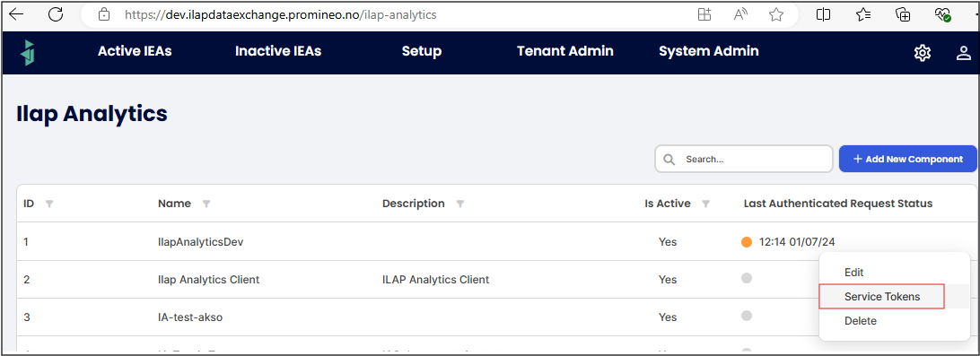This screenshot has height=356, width=980.
Task: Click the browser back arrow
Action: coord(15,14)
